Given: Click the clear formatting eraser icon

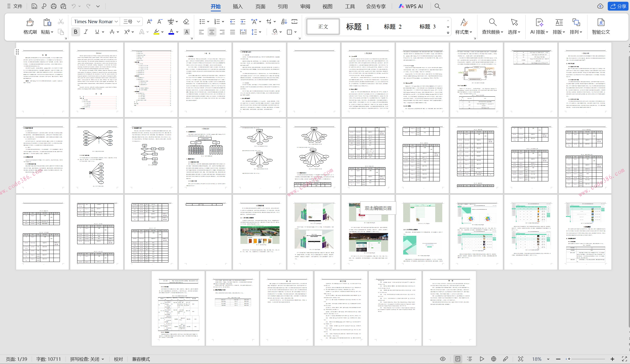Looking at the screenshot, I should [x=186, y=21].
